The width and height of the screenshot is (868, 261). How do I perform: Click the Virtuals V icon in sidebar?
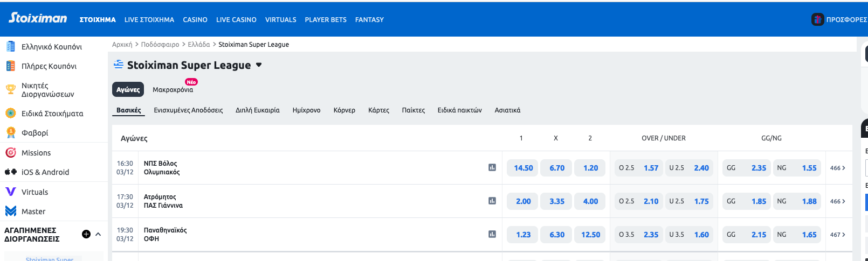(x=11, y=192)
